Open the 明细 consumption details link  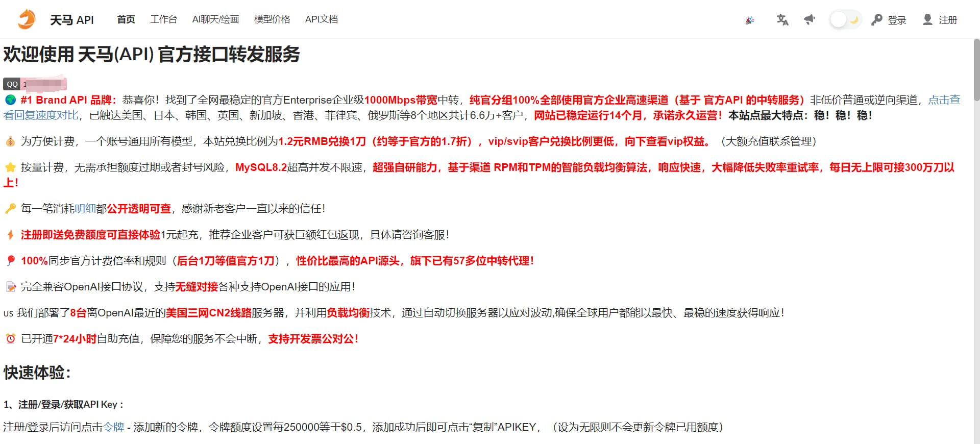coord(85,209)
